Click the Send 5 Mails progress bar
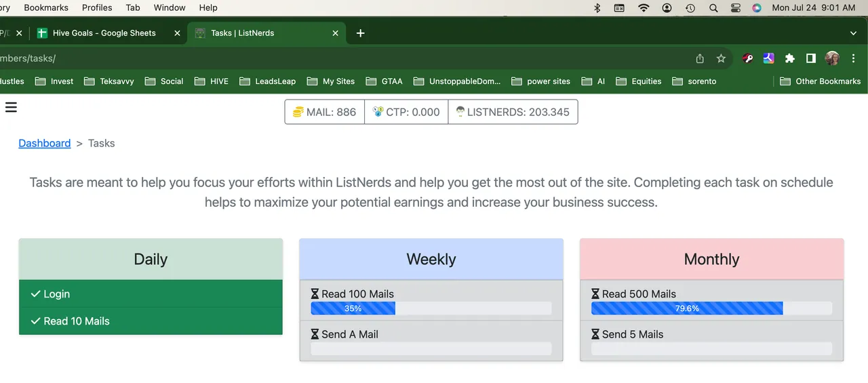Image resolution: width=868 pixels, height=383 pixels. [711, 348]
